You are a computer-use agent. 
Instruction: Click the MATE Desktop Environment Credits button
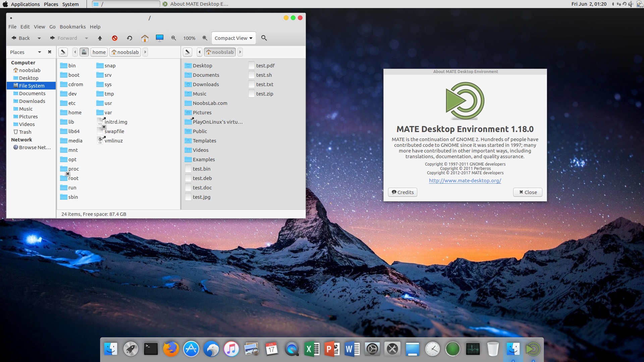click(x=402, y=192)
